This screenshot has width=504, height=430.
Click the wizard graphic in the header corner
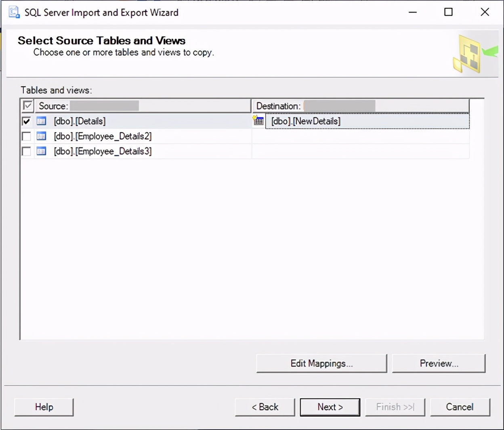[x=475, y=53]
